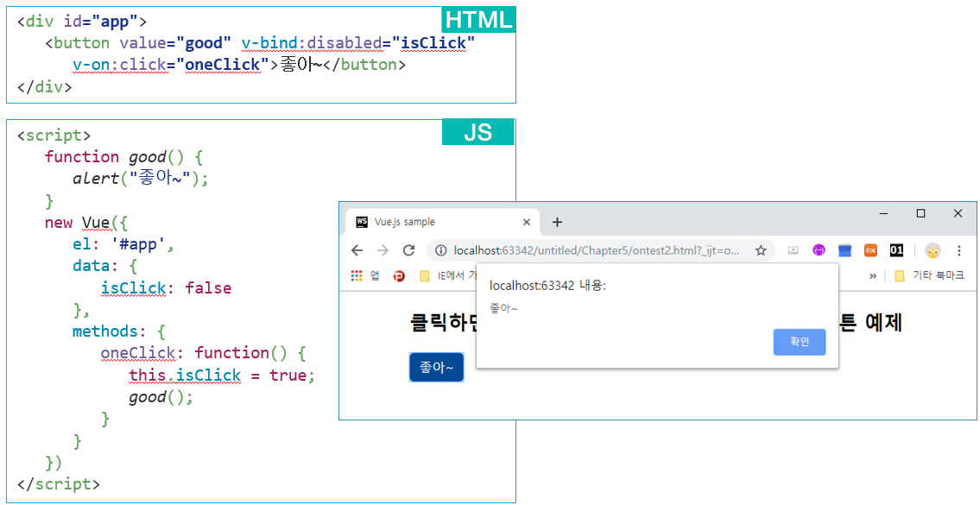Viewport: 980px width, 505px height.
Task: Click the green HTML label badge
Action: 478,20
